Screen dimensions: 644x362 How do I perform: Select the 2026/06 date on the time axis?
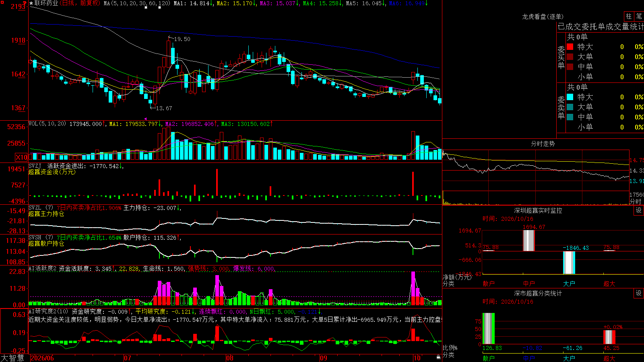tap(42, 358)
